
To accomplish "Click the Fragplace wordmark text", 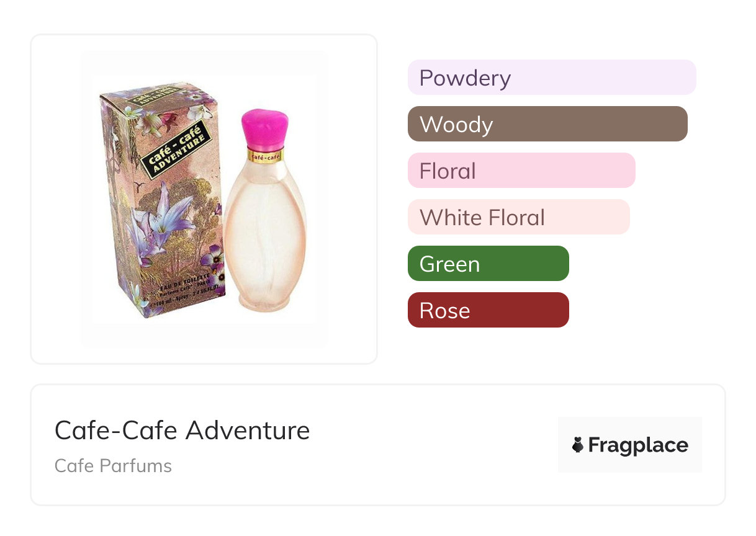I will coord(638,445).
